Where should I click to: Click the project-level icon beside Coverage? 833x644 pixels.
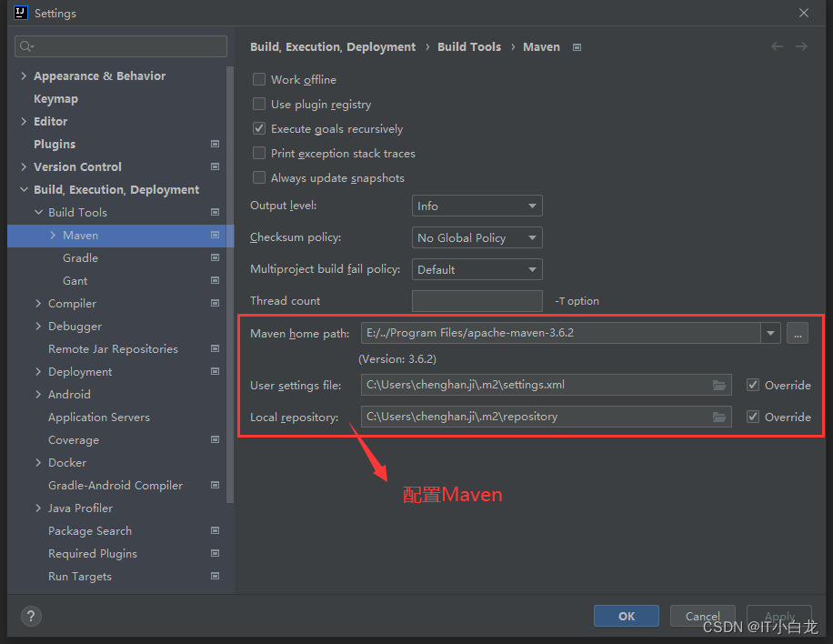tap(216, 440)
